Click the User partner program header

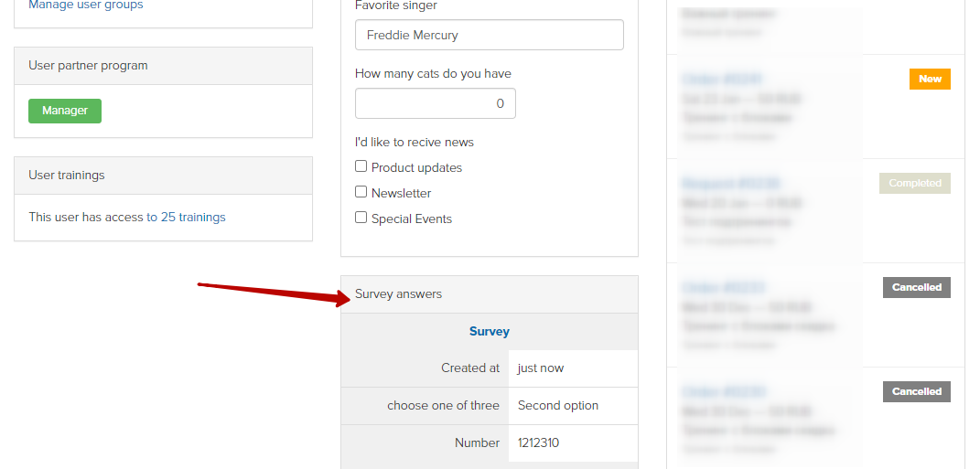click(x=163, y=66)
